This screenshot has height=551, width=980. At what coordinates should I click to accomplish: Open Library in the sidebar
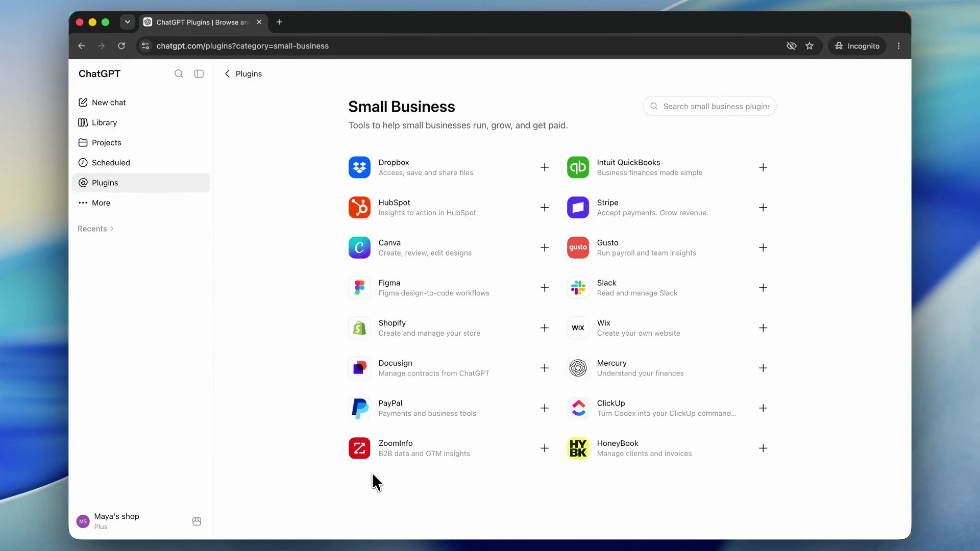coord(141,122)
